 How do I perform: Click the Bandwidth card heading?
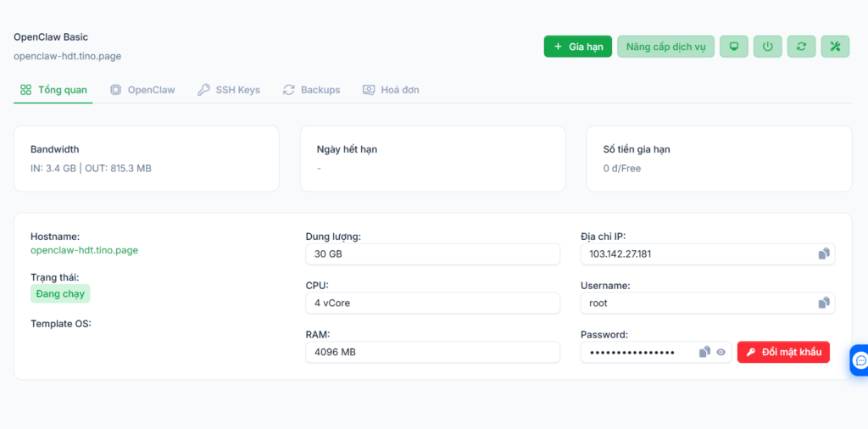click(55, 149)
